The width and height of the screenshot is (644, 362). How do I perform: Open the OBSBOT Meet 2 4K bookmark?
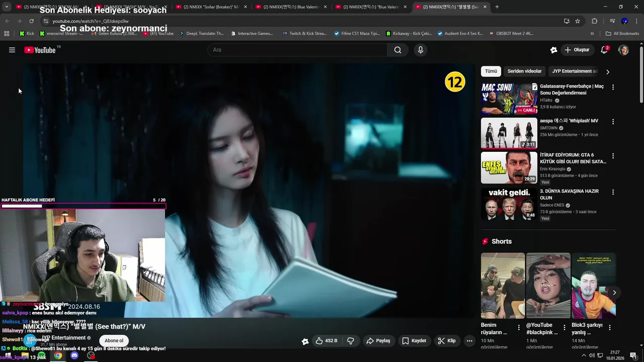click(x=510, y=34)
